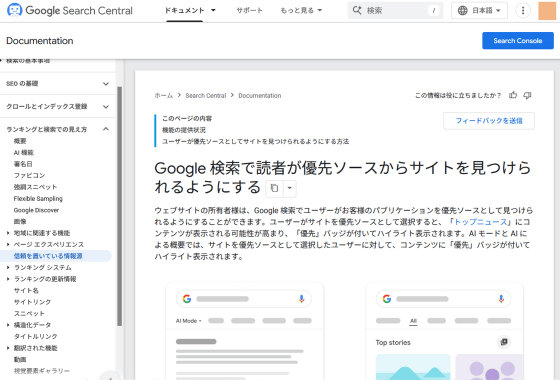Jump to 機能の提供状況 section

(x=184, y=130)
